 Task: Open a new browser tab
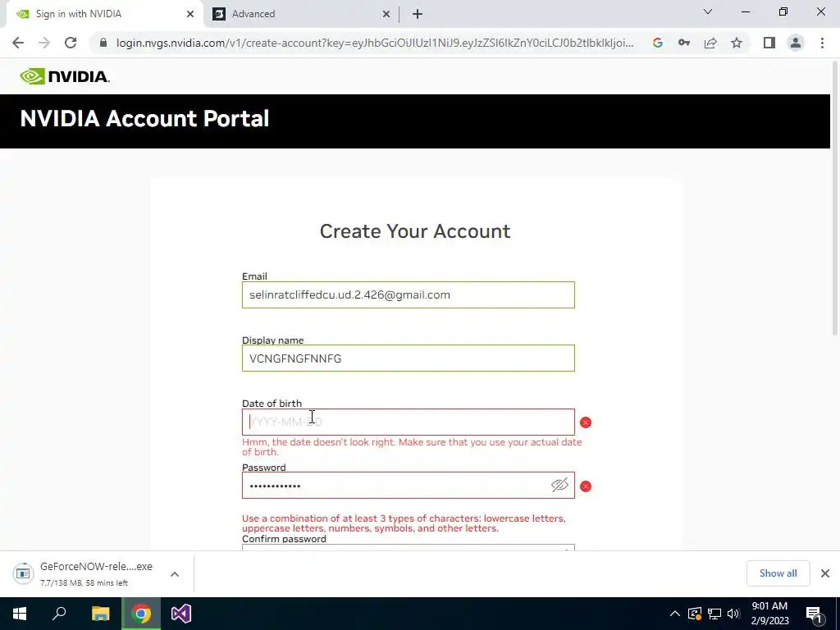point(418,14)
